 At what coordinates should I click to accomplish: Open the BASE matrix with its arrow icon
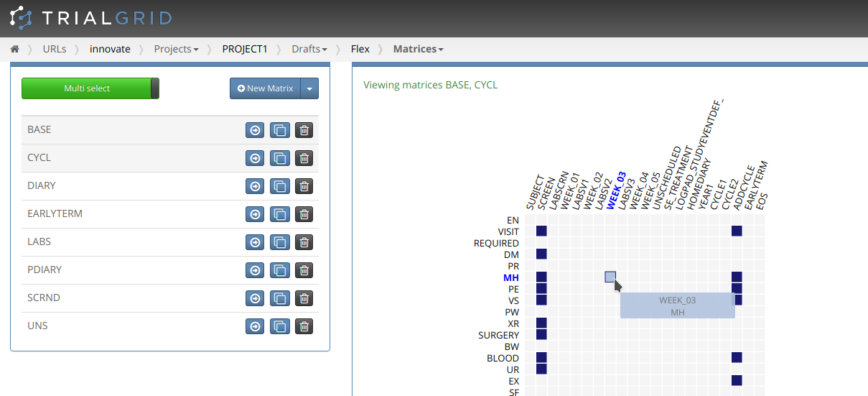255,130
